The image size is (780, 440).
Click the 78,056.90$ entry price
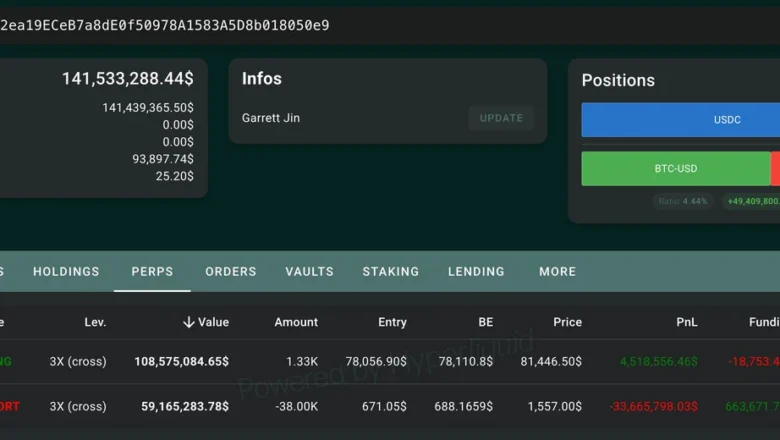(x=376, y=361)
